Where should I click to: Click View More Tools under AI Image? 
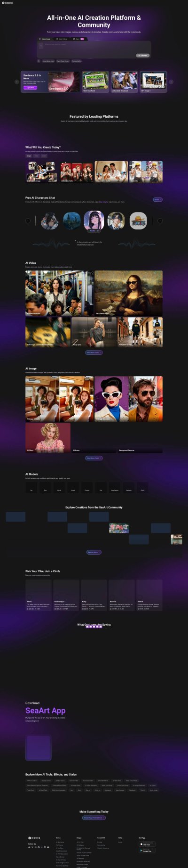click(94, 458)
